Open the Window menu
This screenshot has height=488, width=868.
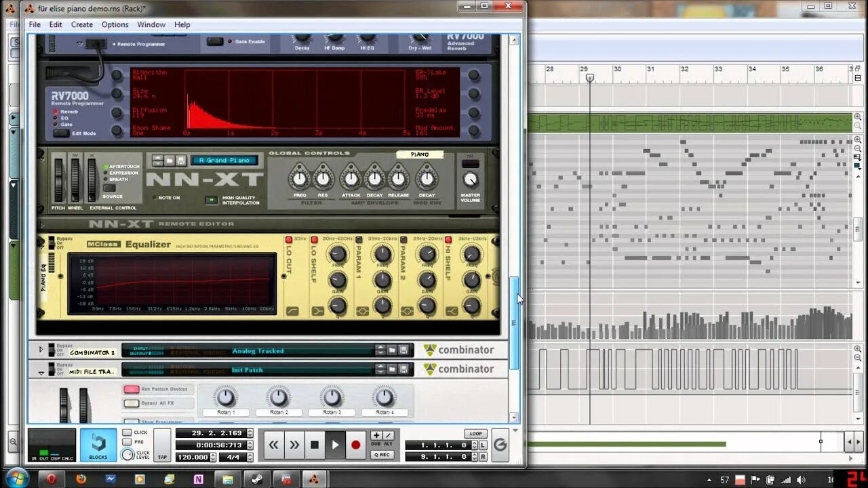click(151, 24)
